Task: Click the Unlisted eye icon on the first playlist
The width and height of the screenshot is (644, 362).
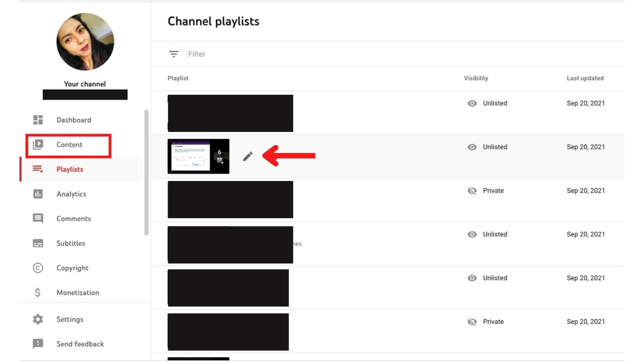Action: pos(472,103)
